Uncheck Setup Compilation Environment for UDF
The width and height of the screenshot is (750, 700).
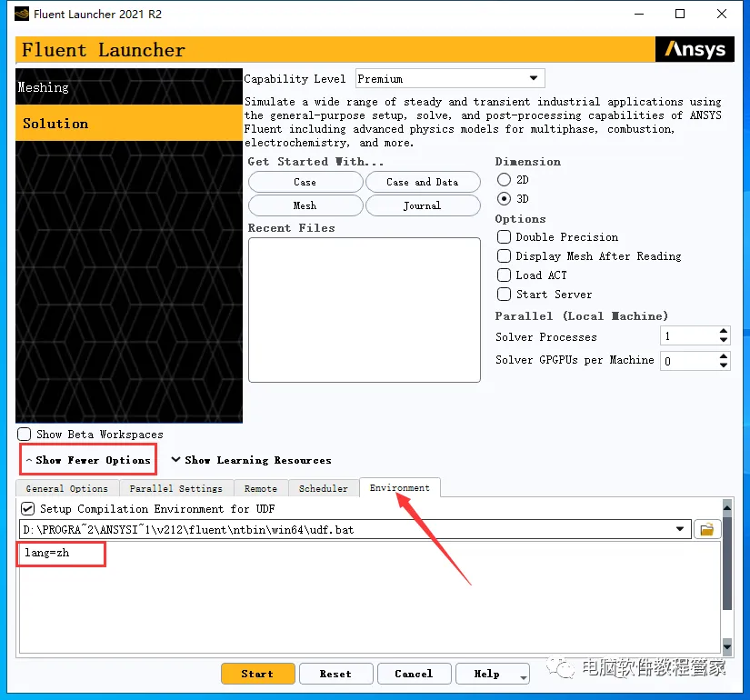pos(28,508)
